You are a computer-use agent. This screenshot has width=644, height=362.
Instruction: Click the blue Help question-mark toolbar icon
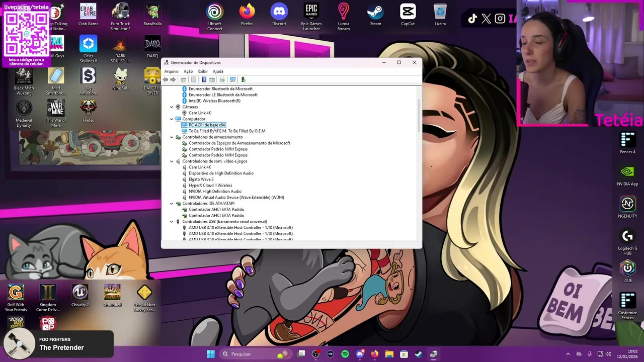point(204,79)
